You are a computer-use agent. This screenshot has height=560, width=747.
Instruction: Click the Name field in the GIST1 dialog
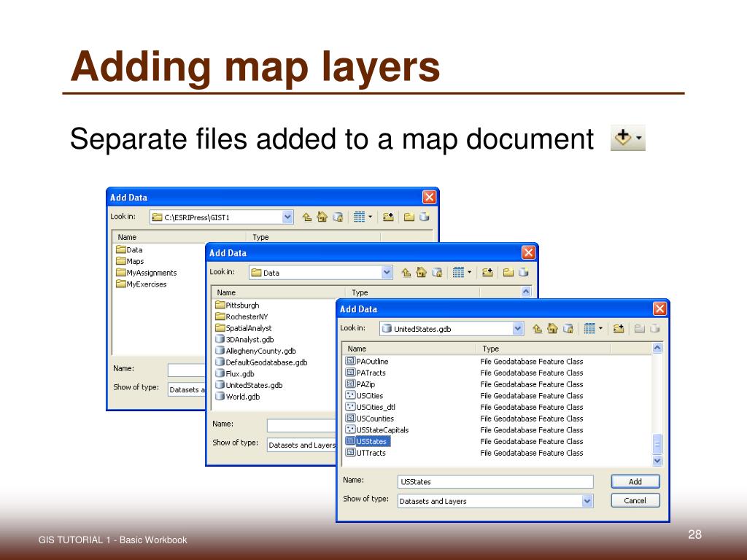(x=186, y=370)
